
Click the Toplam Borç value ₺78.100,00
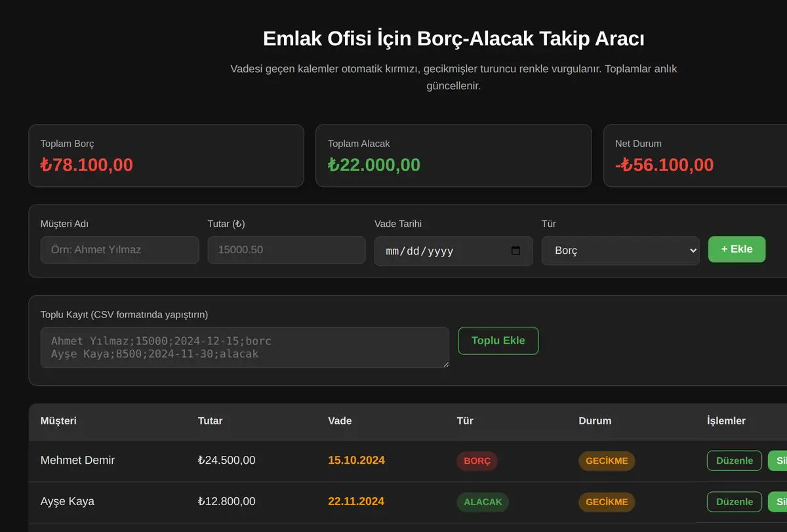tap(87, 165)
